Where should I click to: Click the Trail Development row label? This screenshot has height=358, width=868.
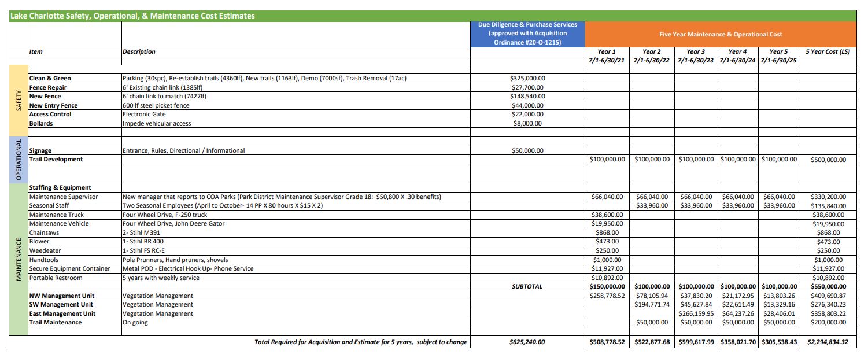[x=56, y=160]
